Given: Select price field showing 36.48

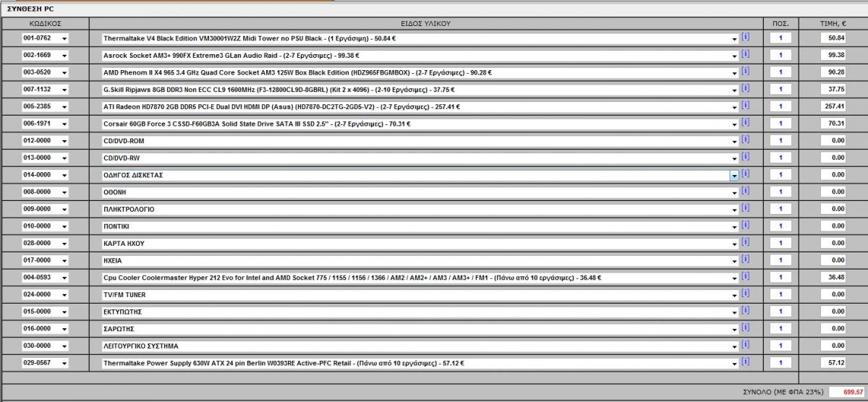Looking at the screenshot, I should tap(833, 278).
